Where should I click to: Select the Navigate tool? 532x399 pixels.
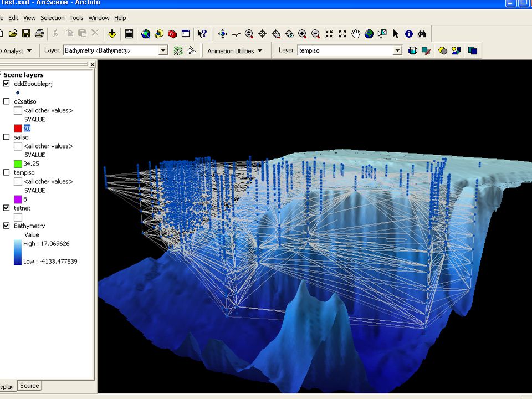tap(223, 34)
